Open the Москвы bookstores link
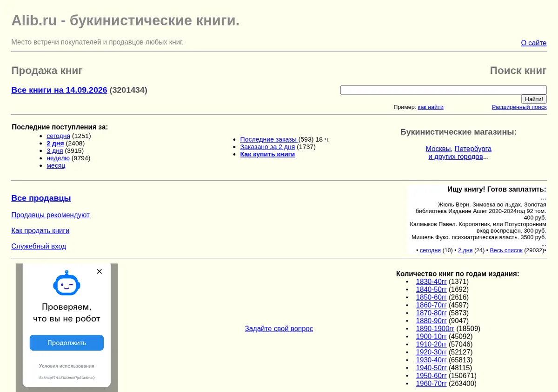The height and width of the screenshot is (392, 558). [x=438, y=149]
